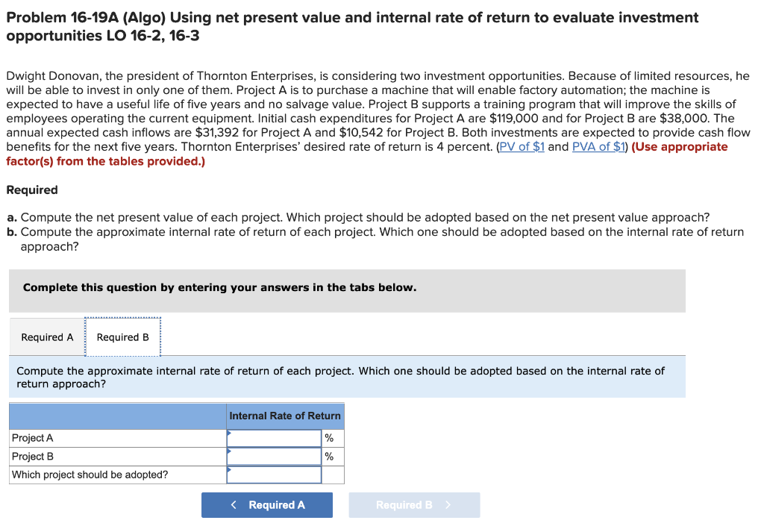The image size is (764, 532).
Task: Click the 'Required A' navigation button at bottom
Action: pyautogui.click(x=266, y=505)
